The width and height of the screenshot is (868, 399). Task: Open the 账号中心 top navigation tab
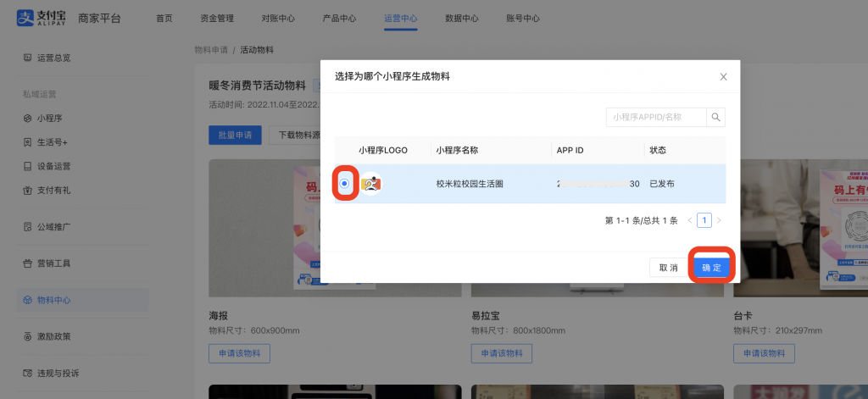(x=523, y=19)
